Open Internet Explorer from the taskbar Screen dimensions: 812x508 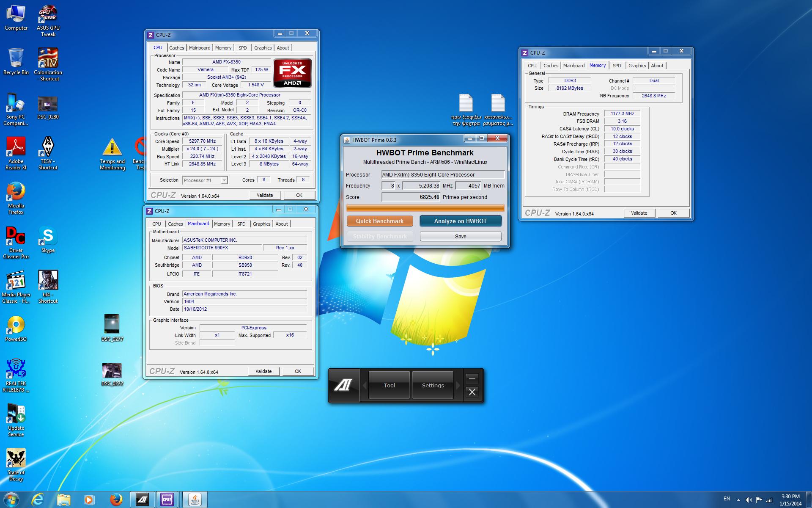pos(38,500)
